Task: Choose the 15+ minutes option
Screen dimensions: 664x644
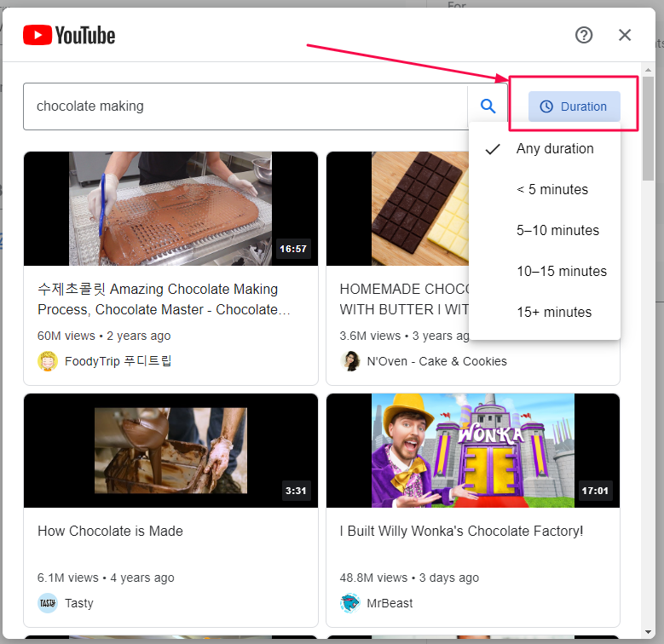Action: pyautogui.click(x=545, y=313)
